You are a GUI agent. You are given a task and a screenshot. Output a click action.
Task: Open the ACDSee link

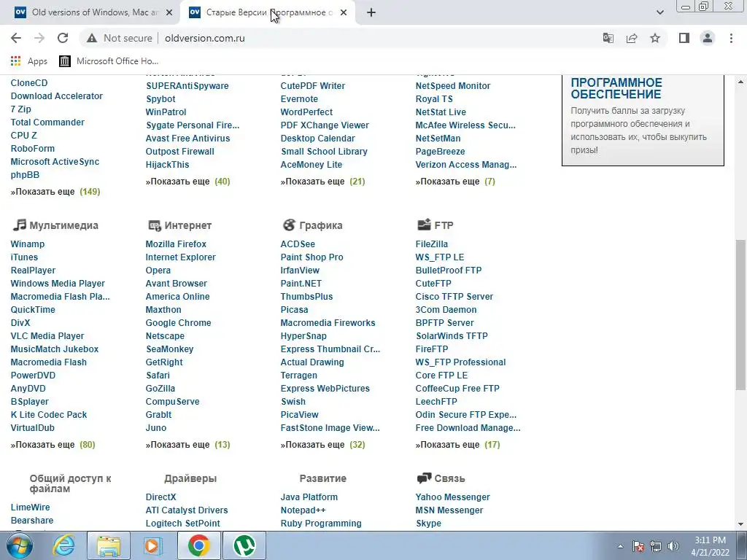coord(298,244)
